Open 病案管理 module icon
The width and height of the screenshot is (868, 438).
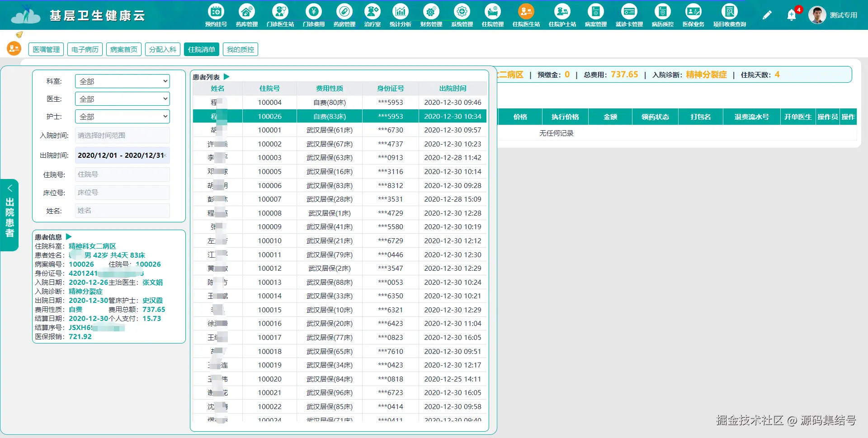[596, 11]
